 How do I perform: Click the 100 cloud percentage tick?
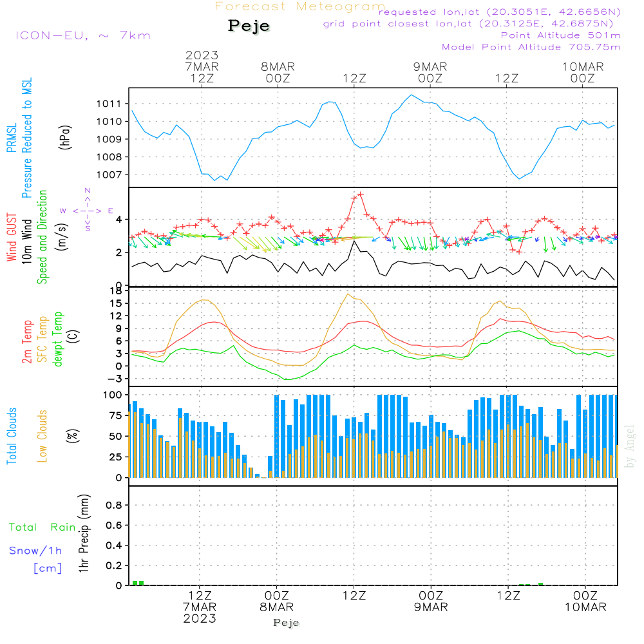[x=113, y=395]
